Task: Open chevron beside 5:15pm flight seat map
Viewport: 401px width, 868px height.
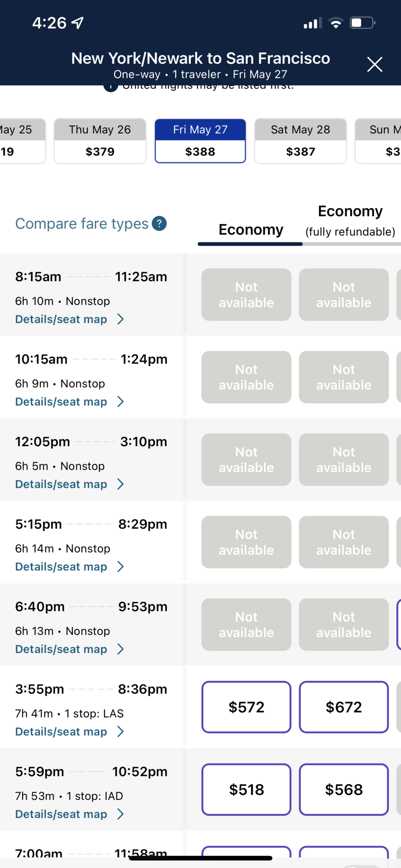Action: click(x=121, y=567)
